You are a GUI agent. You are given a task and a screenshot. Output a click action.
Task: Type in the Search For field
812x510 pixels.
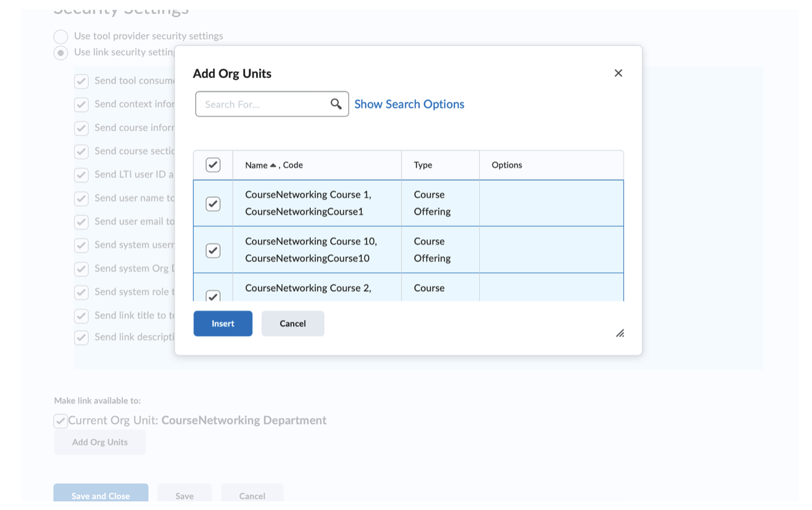(264, 104)
